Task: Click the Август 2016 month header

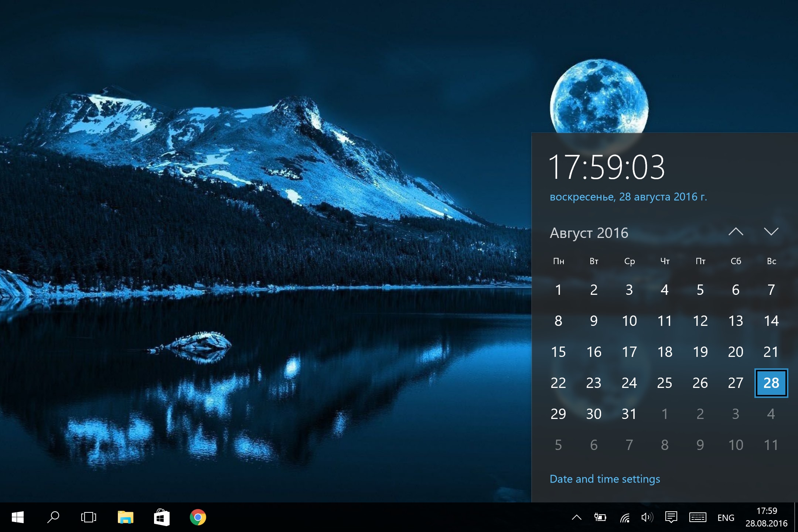Action: (x=589, y=233)
